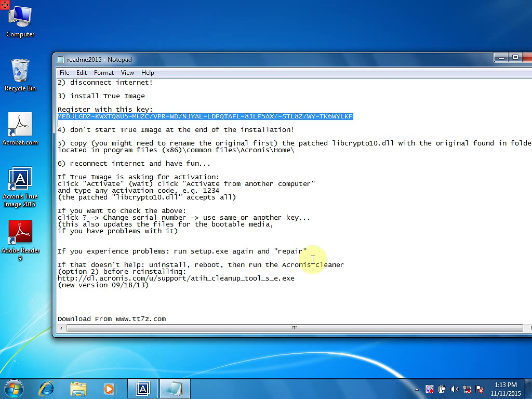532x399 pixels.
Task: Click the line "3) install True Image"
Action: coord(101,96)
